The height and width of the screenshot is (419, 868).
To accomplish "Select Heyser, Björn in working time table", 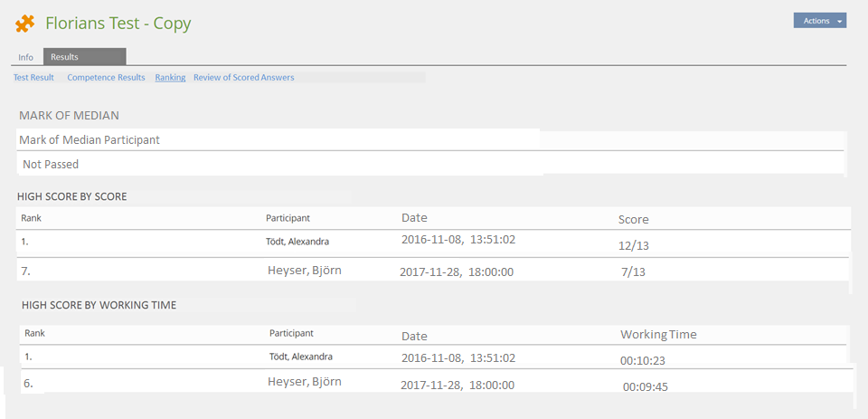I will coord(304,382).
